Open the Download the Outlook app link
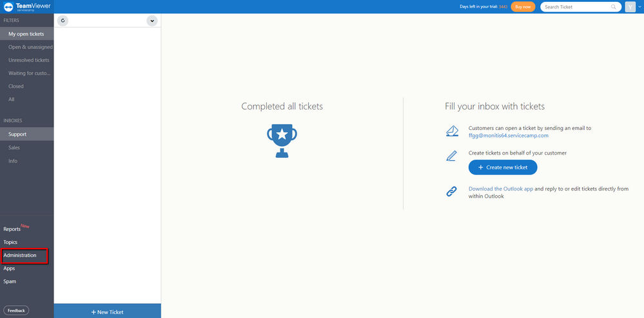644x318 pixels. 501,189
